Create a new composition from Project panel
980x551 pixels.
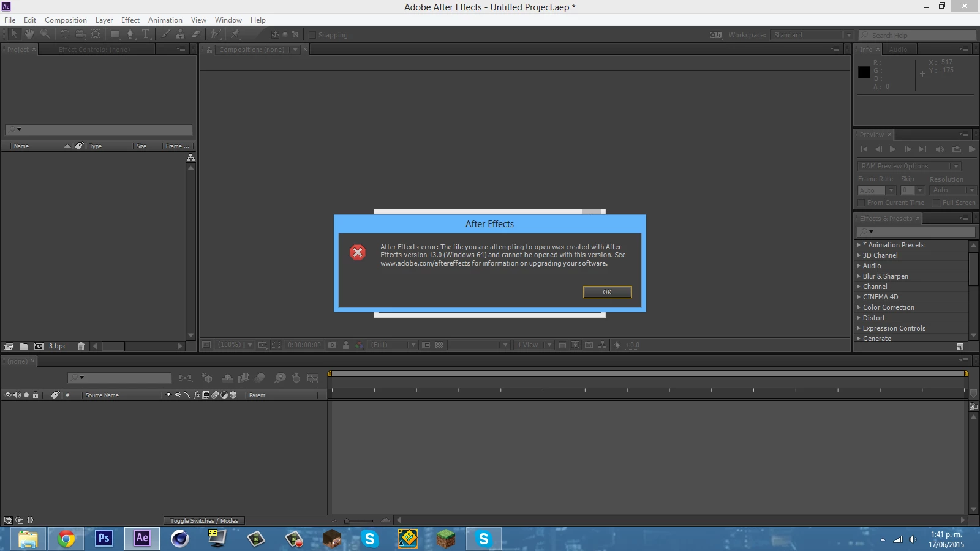(x=39, y=346)
